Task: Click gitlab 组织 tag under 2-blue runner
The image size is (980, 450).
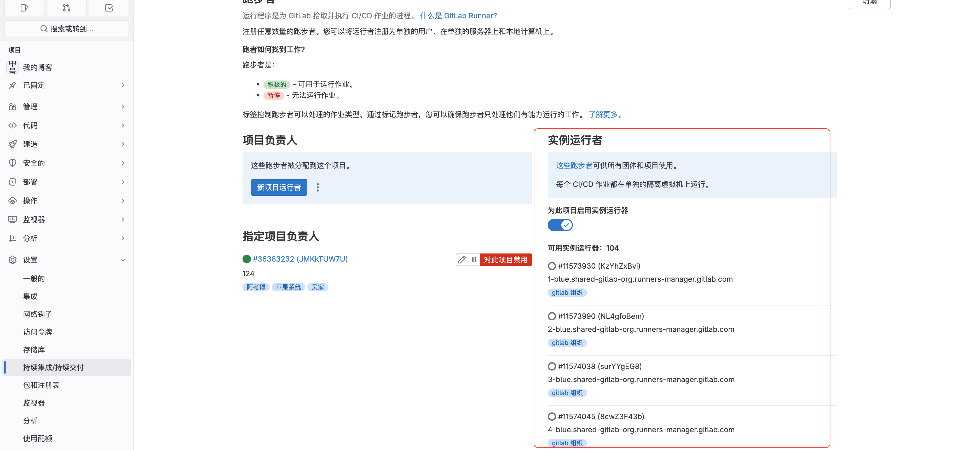Action: pyautogui.click(x=567, y=343)
